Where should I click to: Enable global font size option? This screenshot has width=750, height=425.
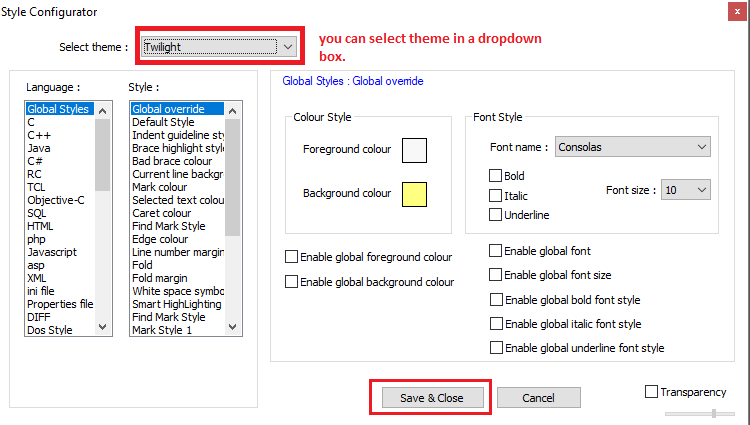pyautogui.click(x=496, y=274)
